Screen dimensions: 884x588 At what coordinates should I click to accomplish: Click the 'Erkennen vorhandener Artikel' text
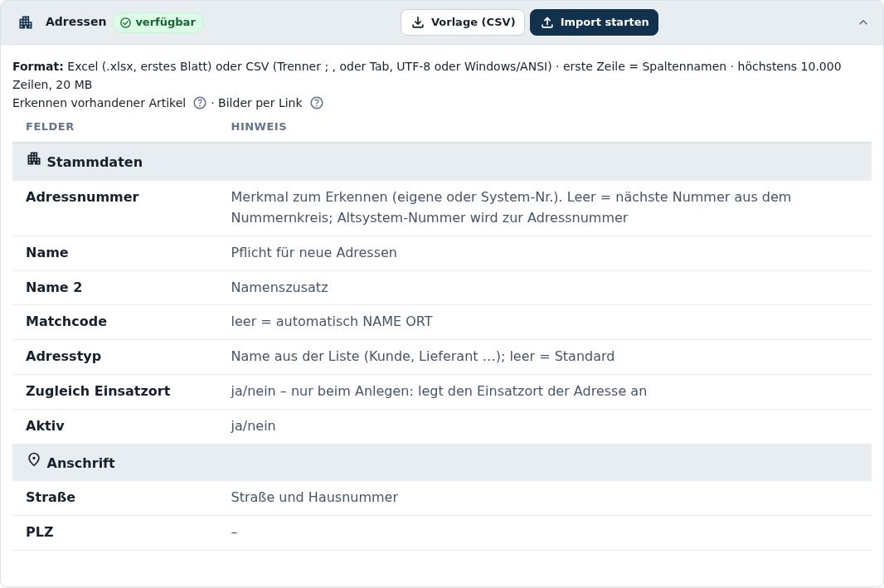(100, 103)
